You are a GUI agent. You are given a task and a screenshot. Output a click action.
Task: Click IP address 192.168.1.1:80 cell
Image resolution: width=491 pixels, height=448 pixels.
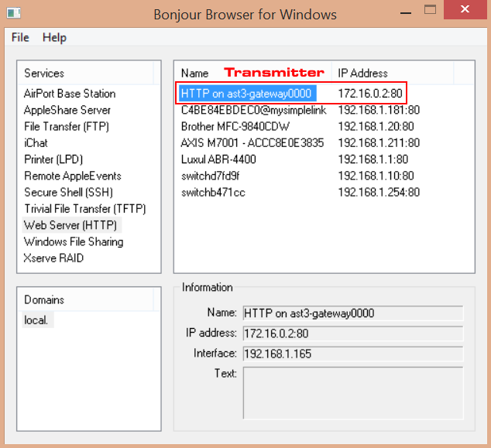coord(373,159)
